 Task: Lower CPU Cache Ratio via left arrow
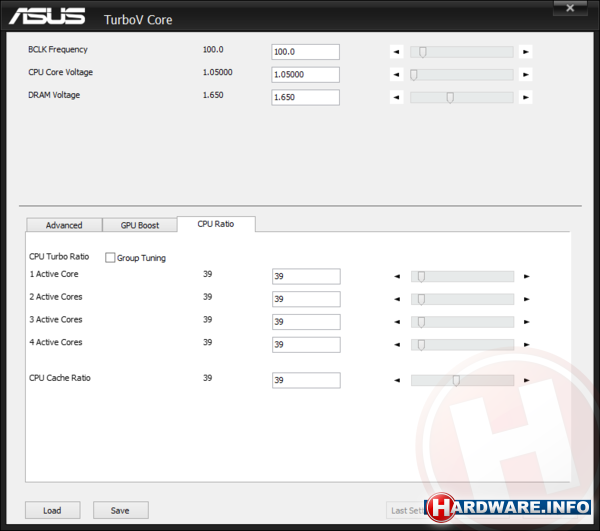coord(397,380)
